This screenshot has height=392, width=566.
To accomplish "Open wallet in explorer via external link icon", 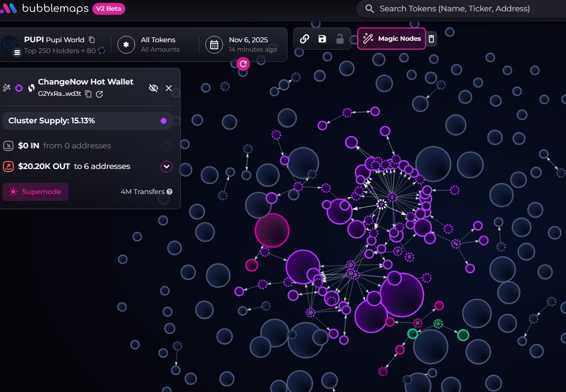I will [99, 93].
